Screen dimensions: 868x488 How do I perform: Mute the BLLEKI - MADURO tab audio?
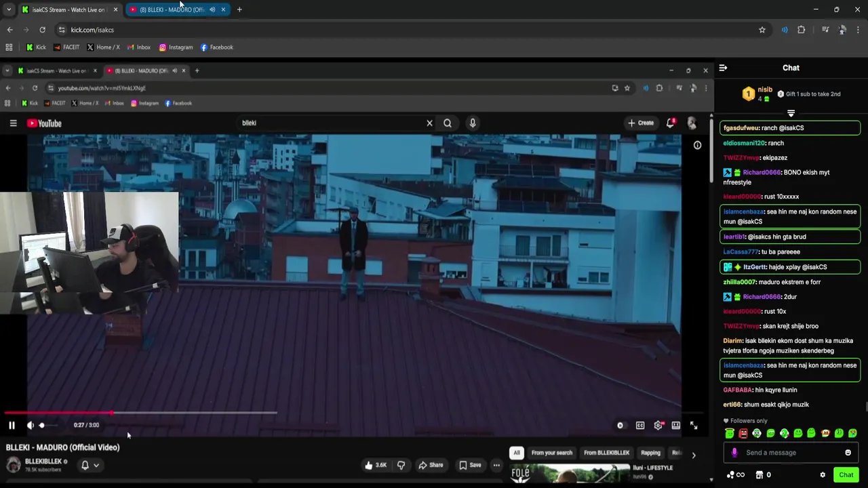[212, 9]
